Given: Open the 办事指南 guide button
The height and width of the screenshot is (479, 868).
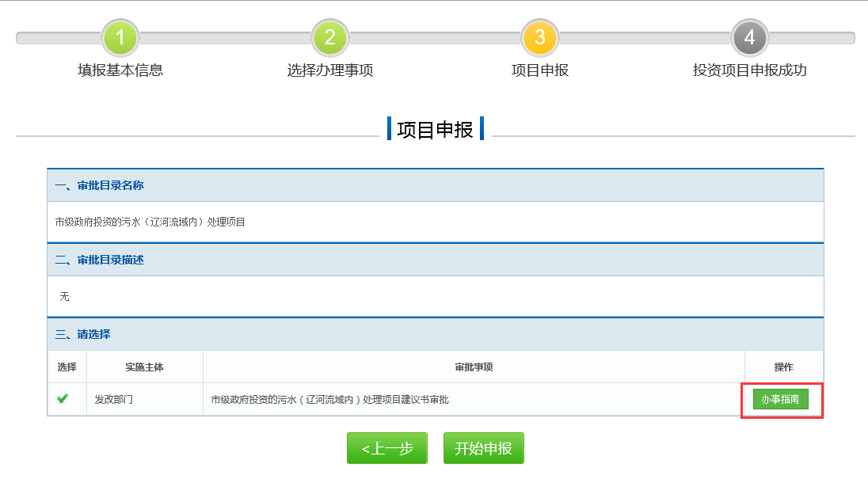Looking at the screenshot, I should 780,400.
